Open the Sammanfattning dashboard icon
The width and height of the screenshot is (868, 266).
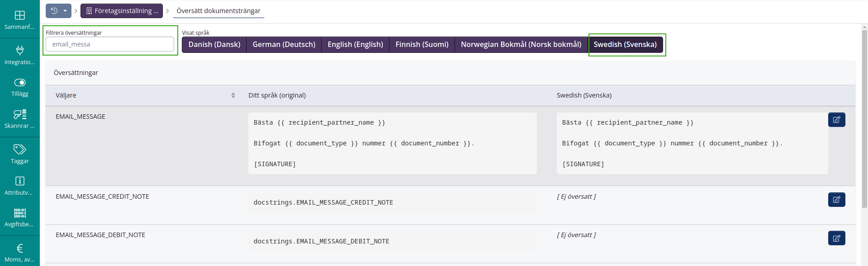(x=19, y=16)
